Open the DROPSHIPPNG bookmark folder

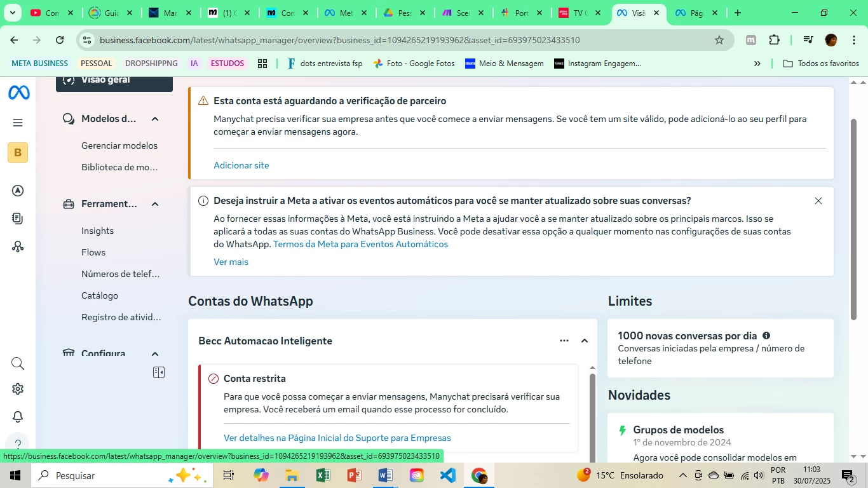pyautogui.click(x=151, y=64)
